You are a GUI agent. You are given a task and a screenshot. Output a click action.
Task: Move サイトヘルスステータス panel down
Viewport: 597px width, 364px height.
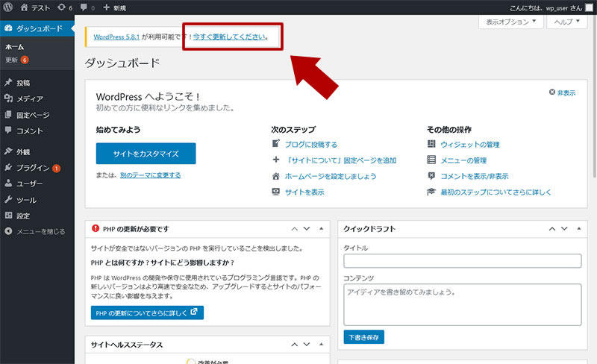tap(307, 344)
